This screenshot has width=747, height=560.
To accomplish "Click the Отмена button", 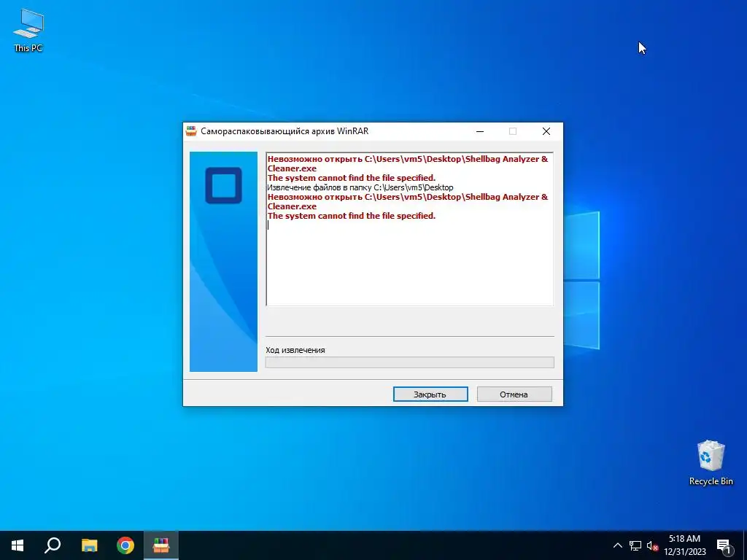I will (514, 394).
